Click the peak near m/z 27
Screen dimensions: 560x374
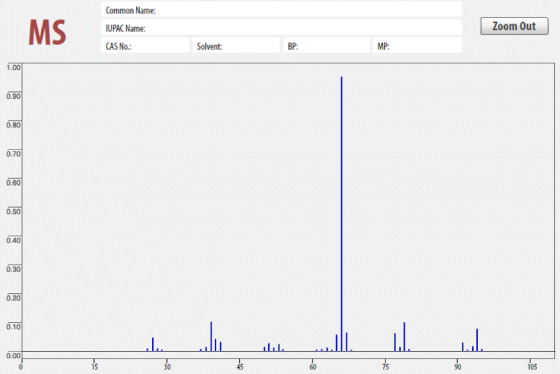[153, 344]
